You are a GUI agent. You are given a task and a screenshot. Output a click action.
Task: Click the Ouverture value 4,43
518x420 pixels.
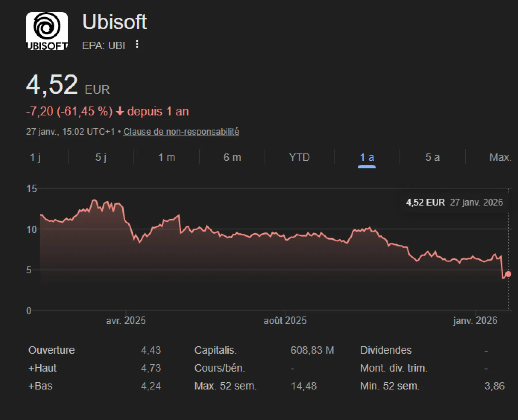point(151,350)
